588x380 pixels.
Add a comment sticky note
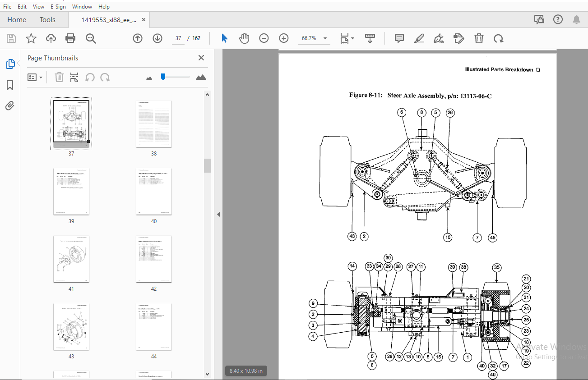coord(399,38)
